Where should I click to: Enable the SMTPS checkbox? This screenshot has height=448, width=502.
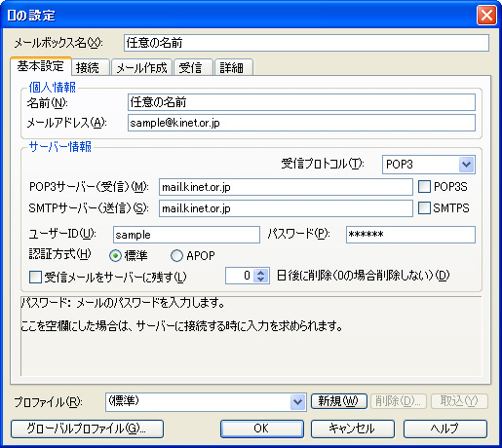coord(424,208)
